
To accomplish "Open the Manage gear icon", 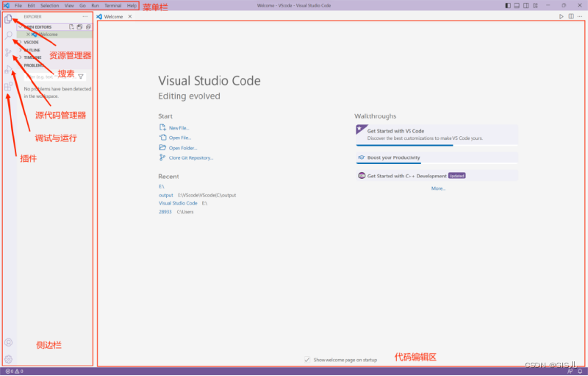I will tap(8, 359).
